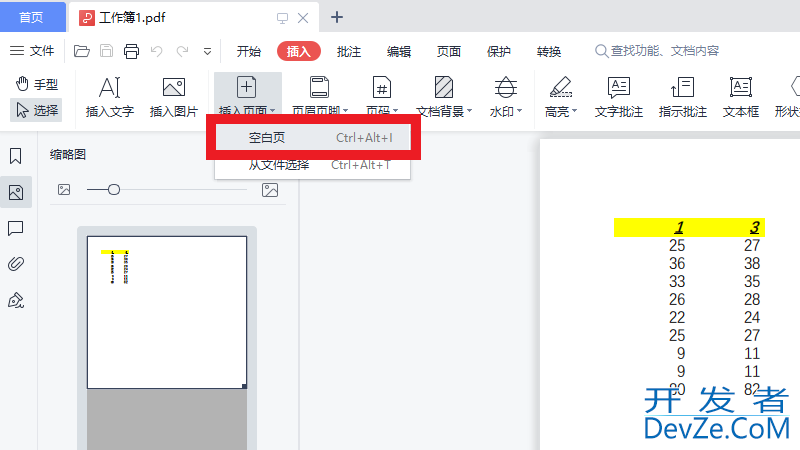Click the presentation screen icon on tab
Viewport: 800px width, 450px height.
282,18
